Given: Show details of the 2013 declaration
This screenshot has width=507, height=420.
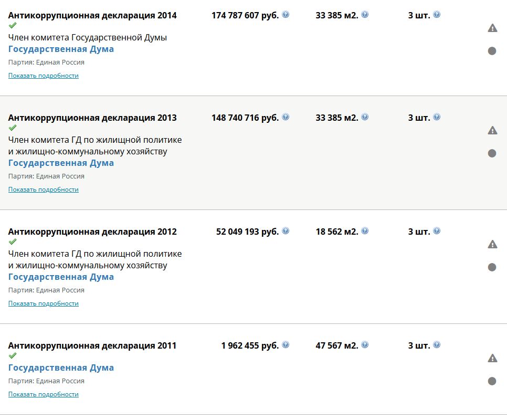Looking at the screenshot, I should pyautogui.click(x=44, y=190).
